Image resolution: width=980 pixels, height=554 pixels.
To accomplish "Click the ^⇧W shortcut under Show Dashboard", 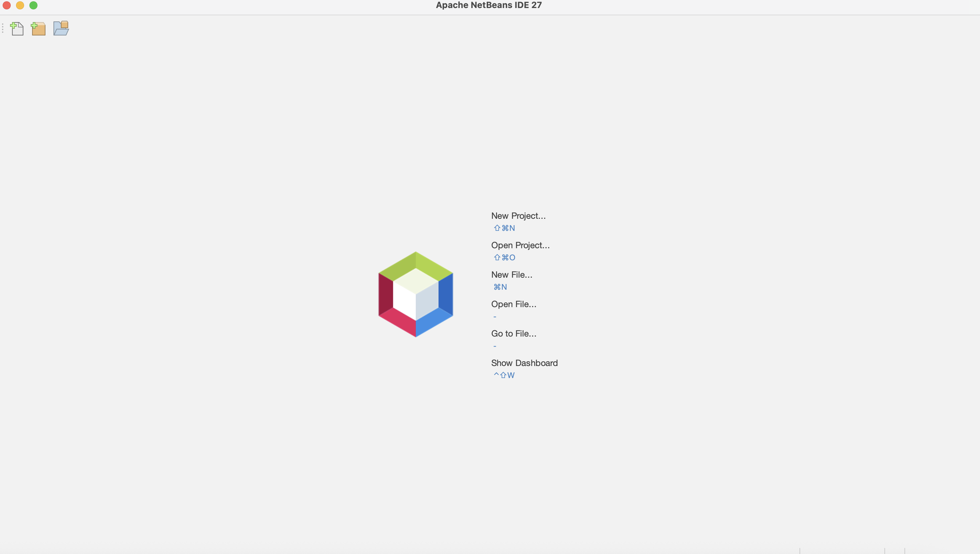I will coord(504,375).
